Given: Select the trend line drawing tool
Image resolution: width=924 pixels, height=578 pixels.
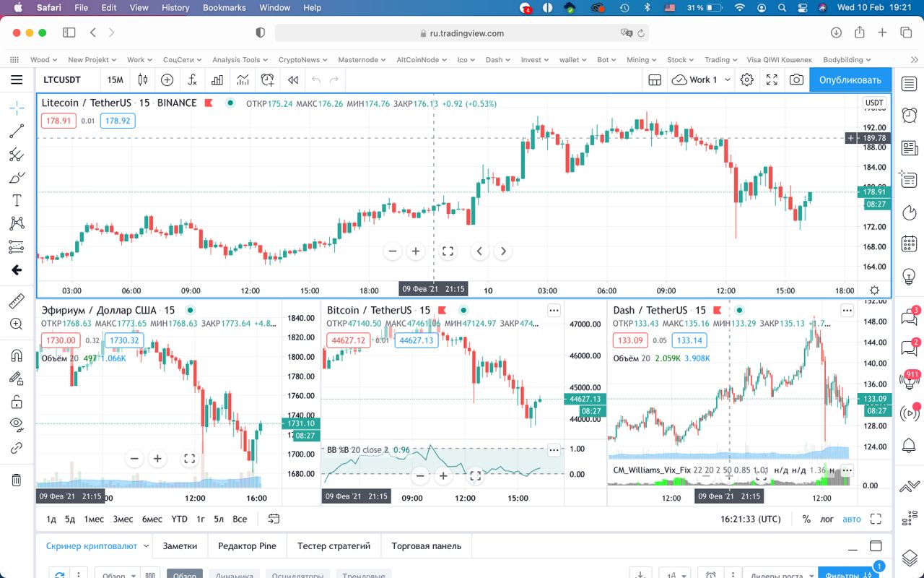Looking at the screenshot, I should [x=17, y=131].
